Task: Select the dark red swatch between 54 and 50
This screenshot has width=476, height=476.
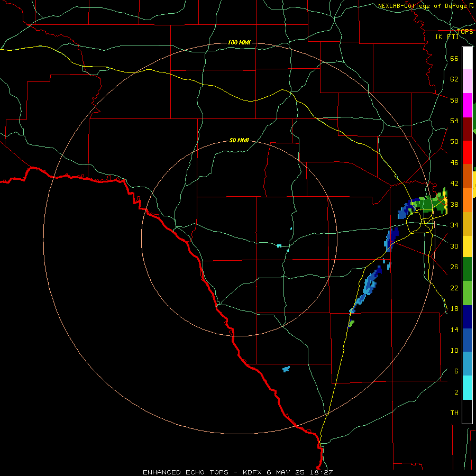Action: pyautogui.click(x=467, y=129)
